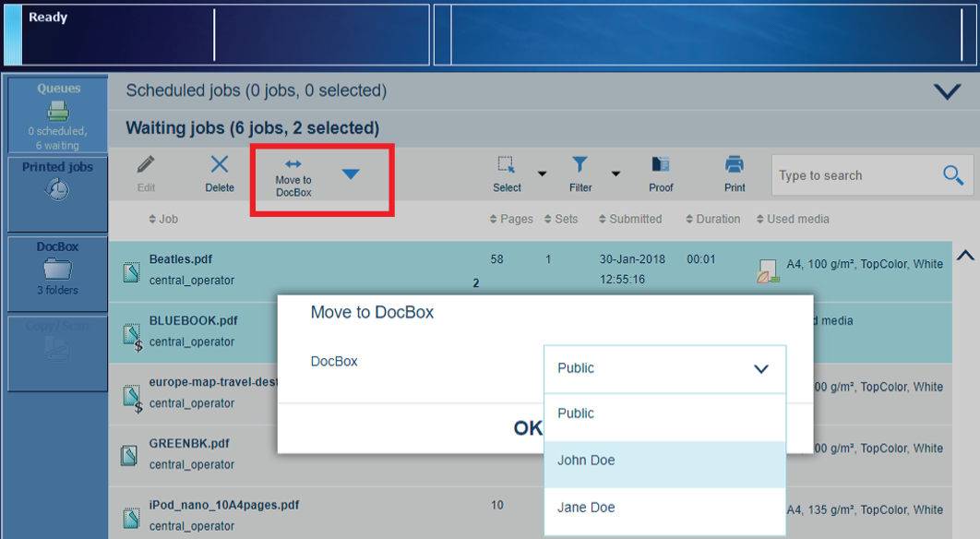Confirm the dialog with OK

pos(528,428)
